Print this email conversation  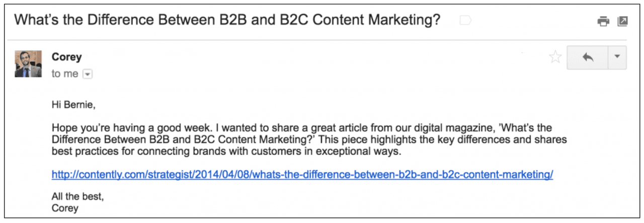click(x=602, y=22)
